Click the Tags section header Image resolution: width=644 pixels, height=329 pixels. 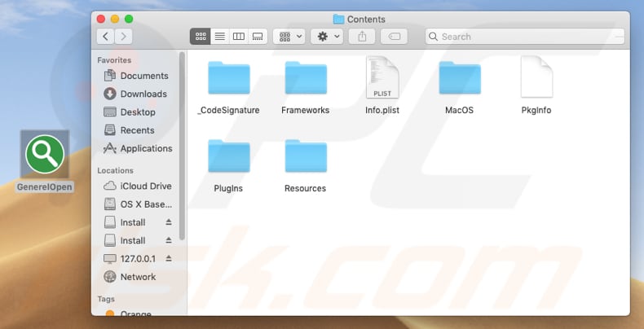click(106, 299)
